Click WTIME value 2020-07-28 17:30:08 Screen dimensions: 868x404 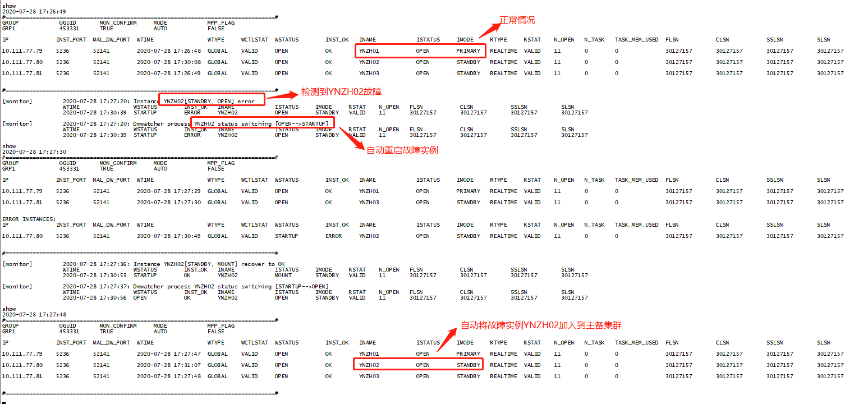pyautogui.click(x=169, y=62)
